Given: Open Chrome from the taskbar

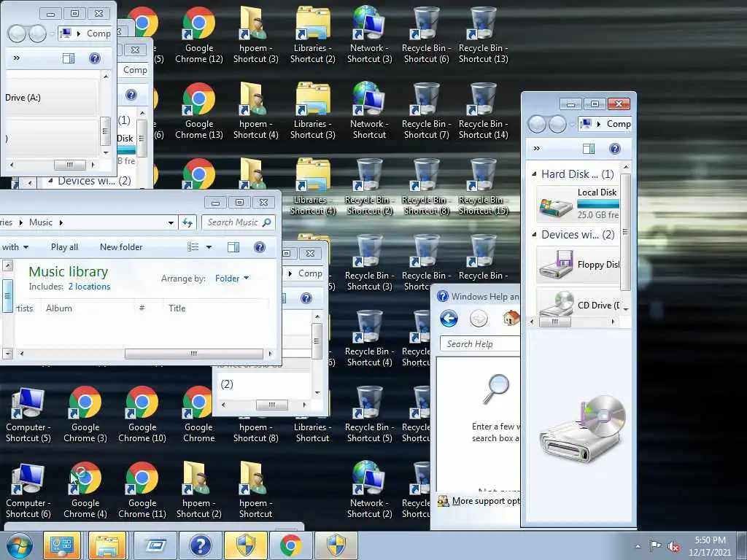Looking at the screenshot, I should 290,545.
